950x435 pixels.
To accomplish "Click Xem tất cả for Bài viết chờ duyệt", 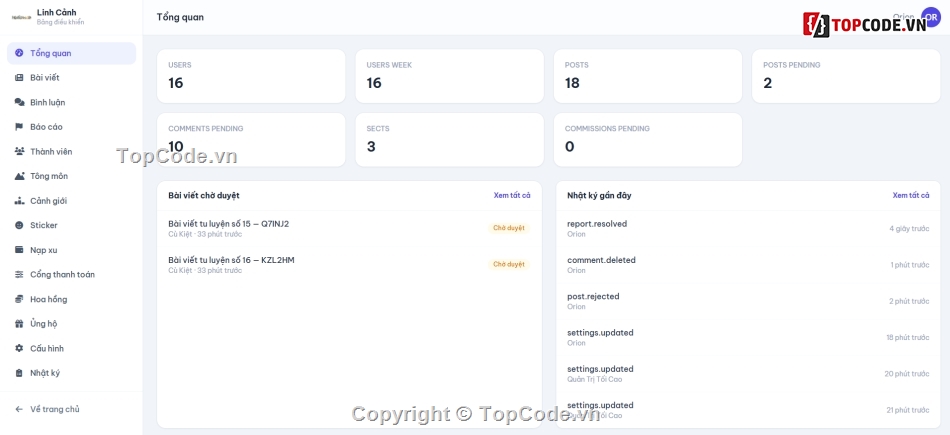I will [512, 195].
